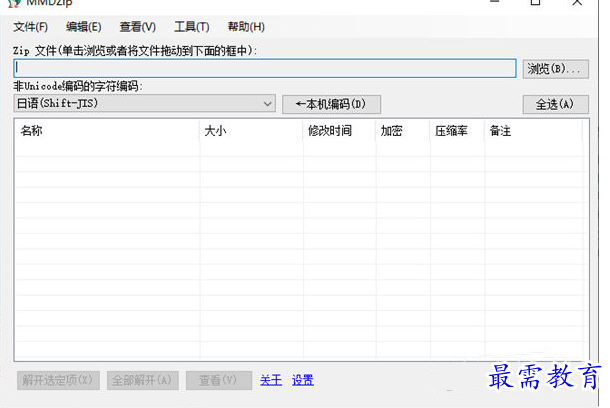Sort by the 备注 column header

(x=534, y=131)
